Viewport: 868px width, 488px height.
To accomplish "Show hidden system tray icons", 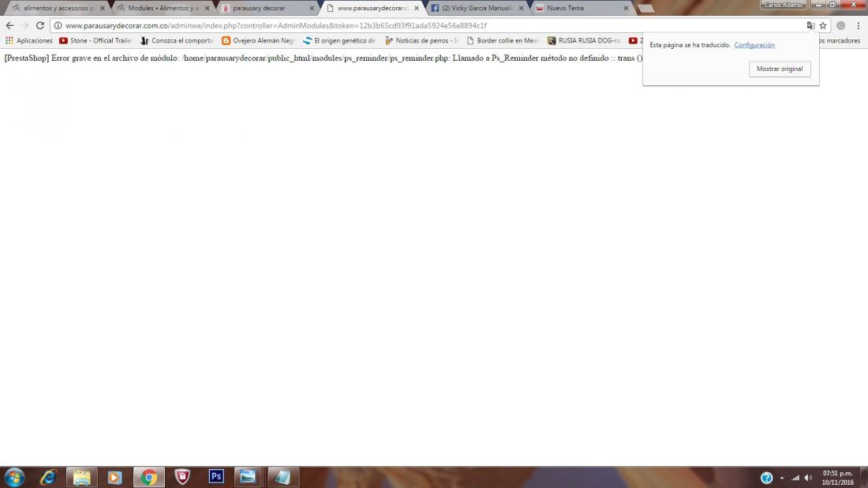I will tap(782, 478).
